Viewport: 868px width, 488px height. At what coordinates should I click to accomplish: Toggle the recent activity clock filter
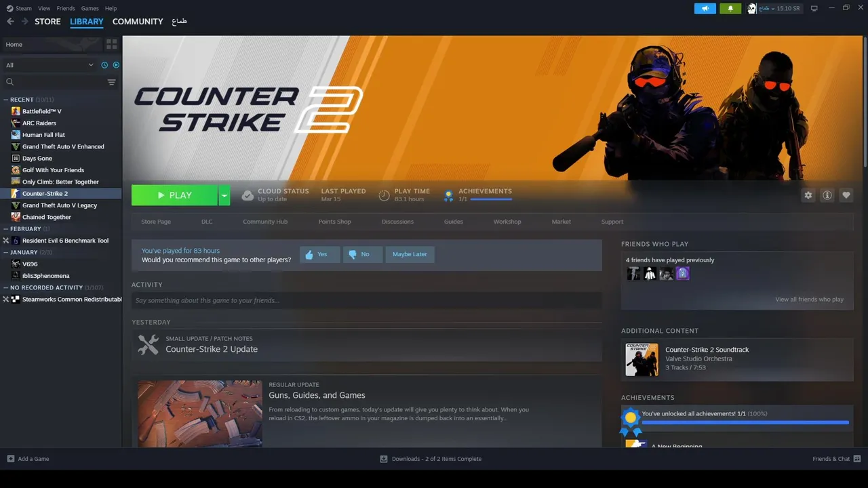pyautogui.click(x=104, y=65)
